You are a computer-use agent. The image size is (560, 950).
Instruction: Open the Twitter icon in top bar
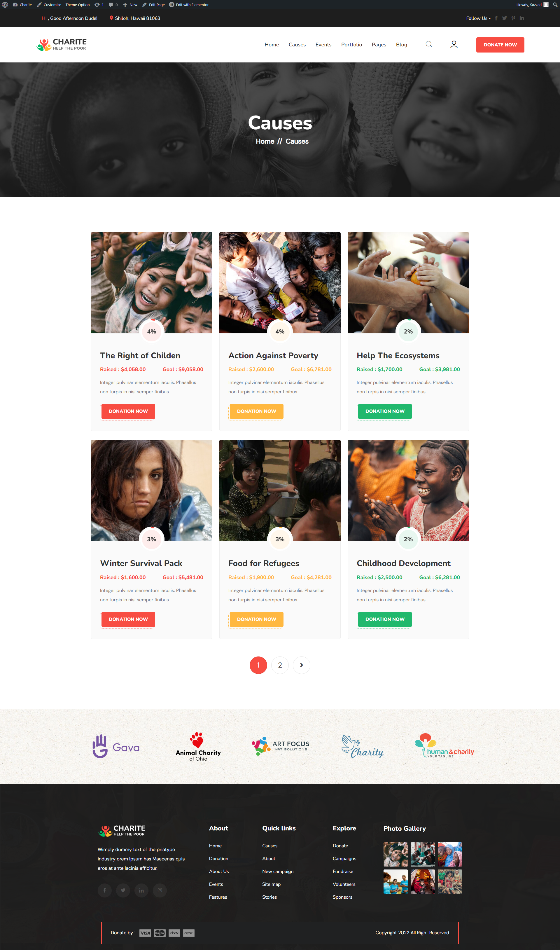pos(505,18)
